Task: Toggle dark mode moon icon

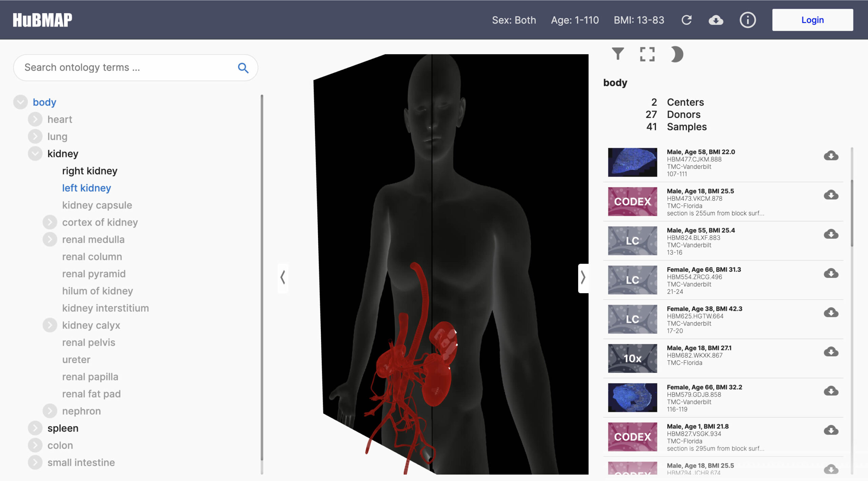Action: coord(676,54)
